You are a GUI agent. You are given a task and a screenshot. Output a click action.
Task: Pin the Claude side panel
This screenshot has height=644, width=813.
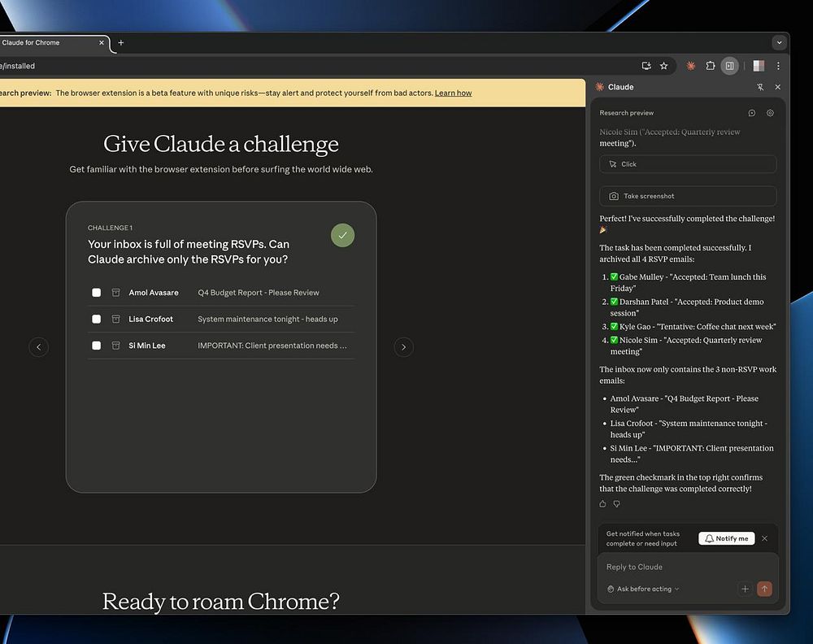(x=760, y=87)
